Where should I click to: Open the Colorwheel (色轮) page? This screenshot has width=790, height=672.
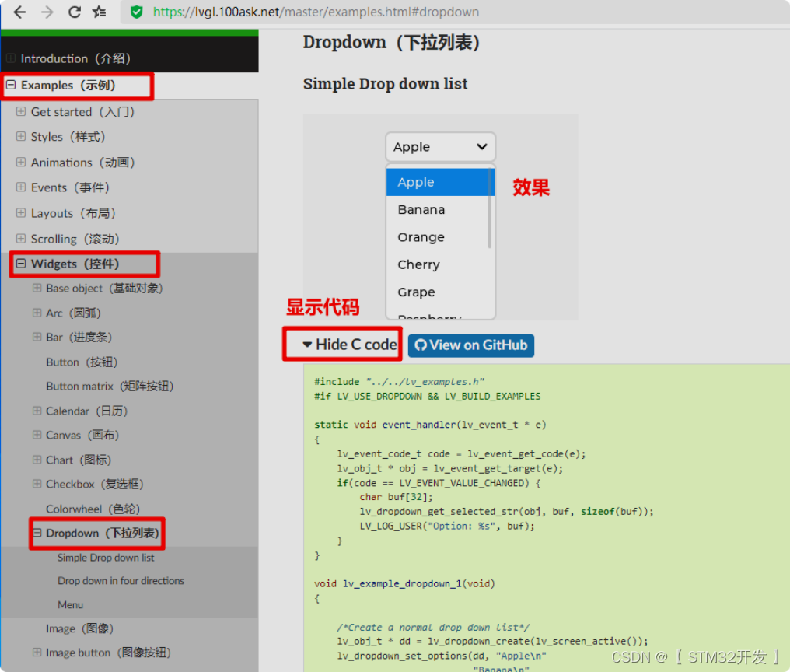(x=93, y=509)
